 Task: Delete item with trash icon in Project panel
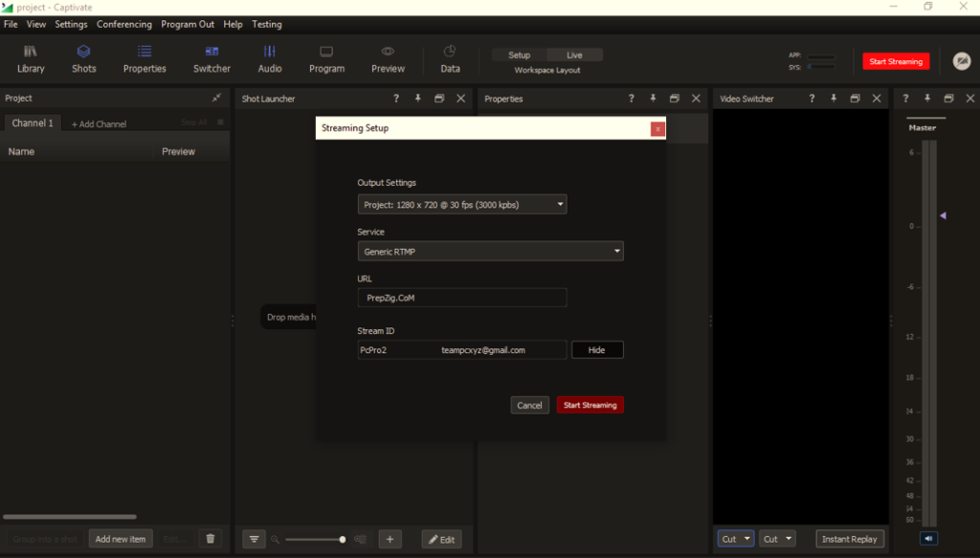[x=211, y=539]
